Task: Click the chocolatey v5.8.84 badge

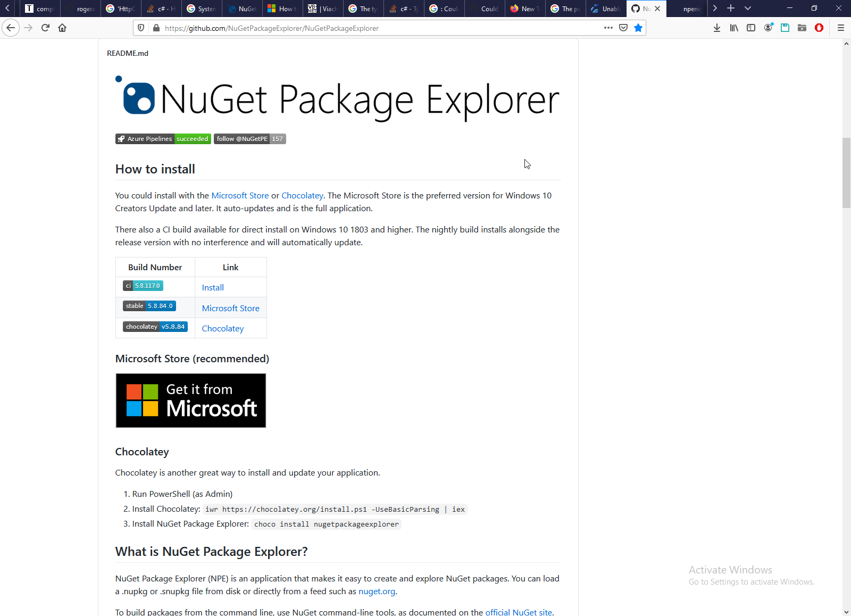Action: [x=155, y=327]
